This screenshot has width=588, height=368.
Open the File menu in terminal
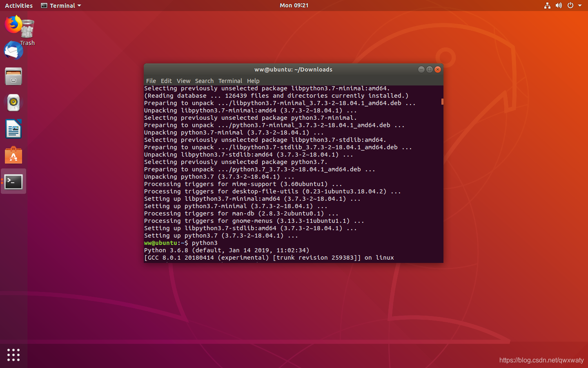[151, 81]
